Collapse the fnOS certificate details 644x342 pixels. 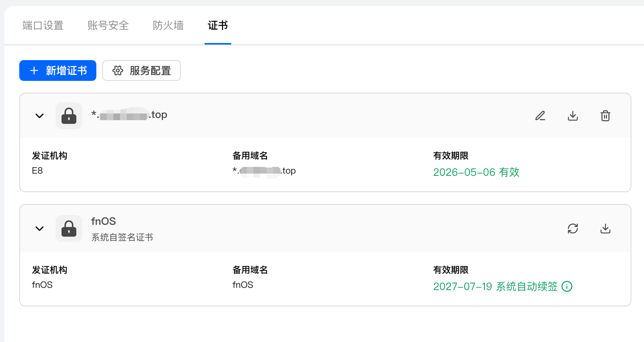(x=40, y=228)
